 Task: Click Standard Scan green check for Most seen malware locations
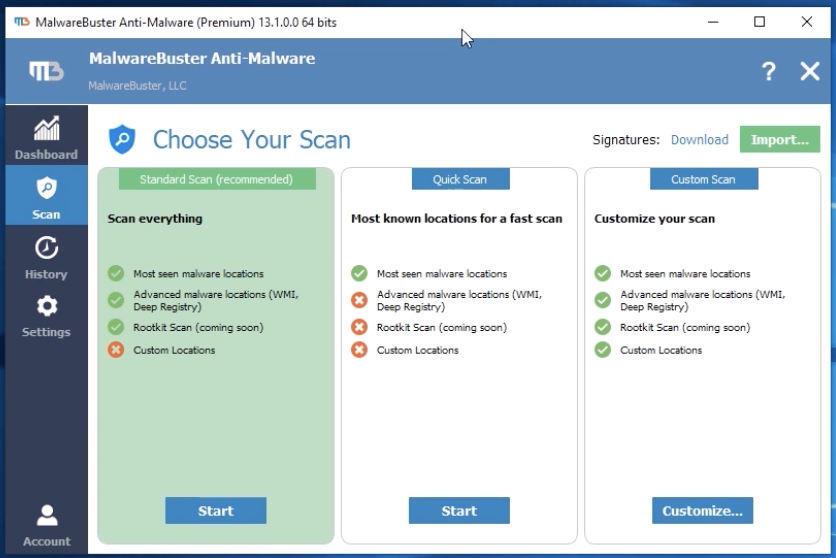[116, 273]
